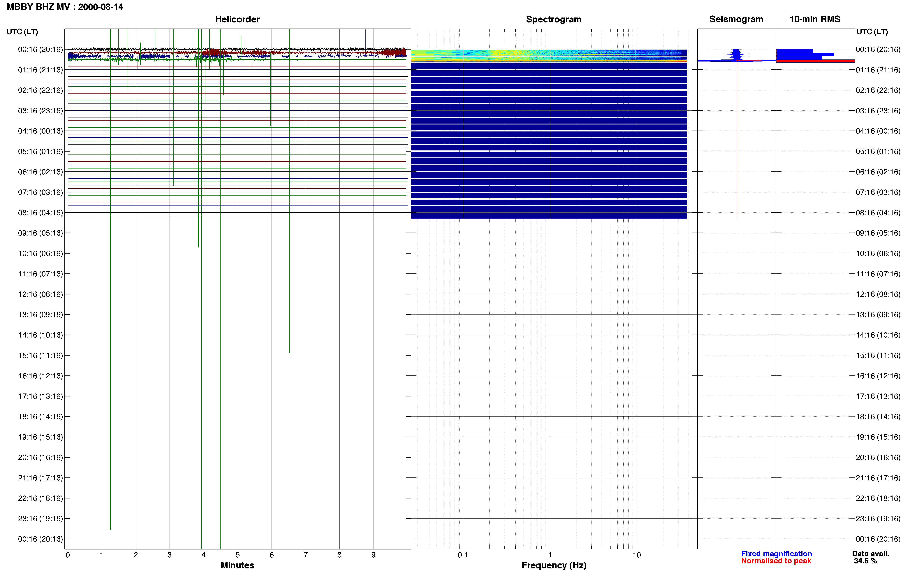The width and height of the screenshot is (924, 578).
Task: Click the right 'UTC (LT)' axis heading
Action: [872, 32]
